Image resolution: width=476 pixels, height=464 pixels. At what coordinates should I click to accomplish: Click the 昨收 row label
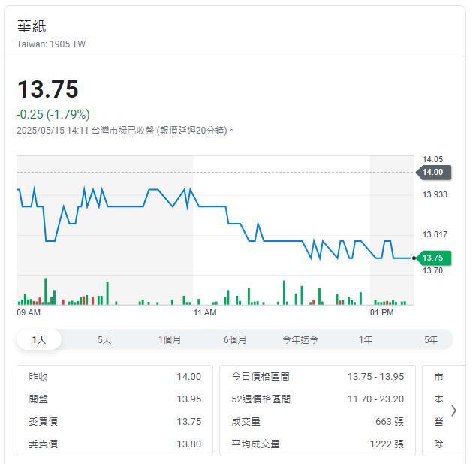coord(38,377)
